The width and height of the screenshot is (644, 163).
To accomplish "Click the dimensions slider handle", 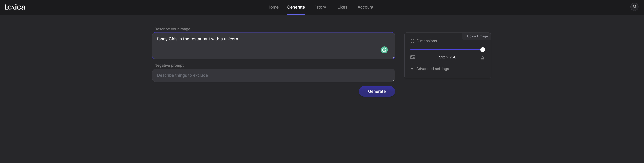I will (x=482, y=50).
